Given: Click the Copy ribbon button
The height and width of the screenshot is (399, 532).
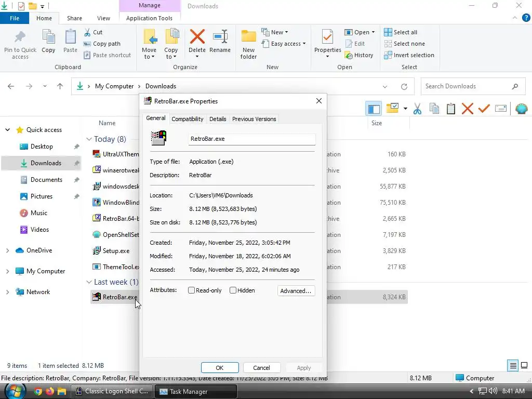Looking at the screenshot, I should click(48, 42).
